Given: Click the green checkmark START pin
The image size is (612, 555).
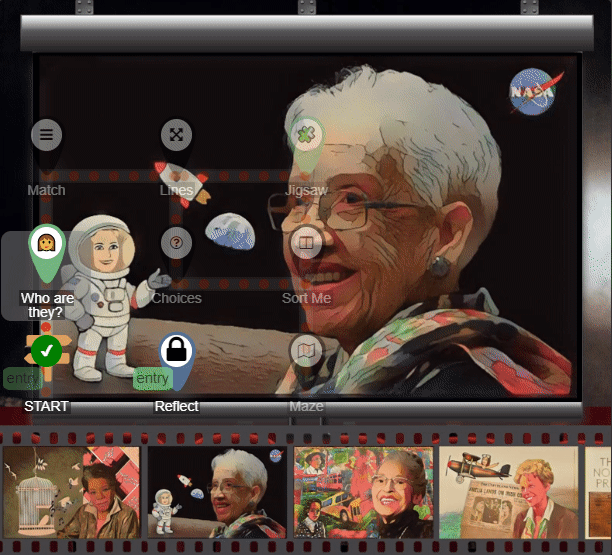Looking at the screenshot, I should point(46,351).
